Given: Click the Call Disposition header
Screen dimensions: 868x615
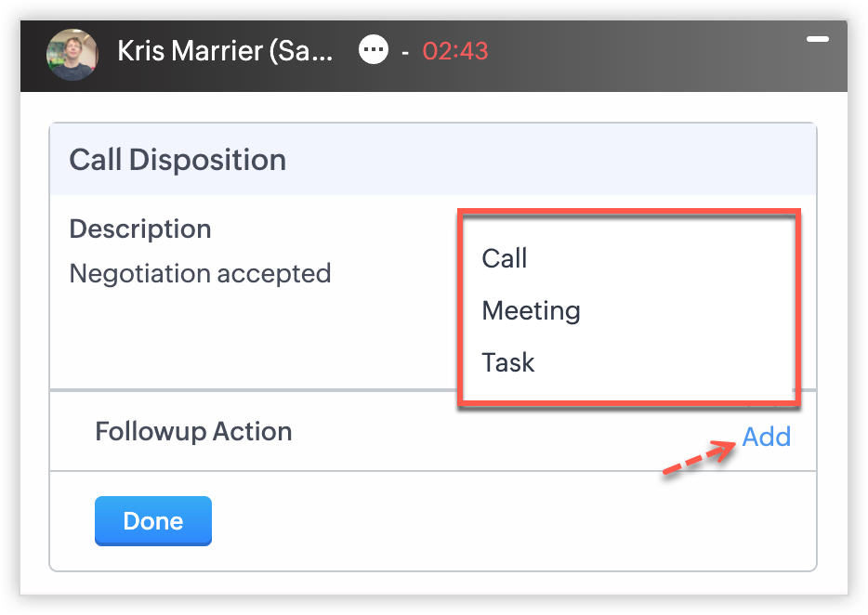Looking at the screenshot, I should (x=178, y=160).
